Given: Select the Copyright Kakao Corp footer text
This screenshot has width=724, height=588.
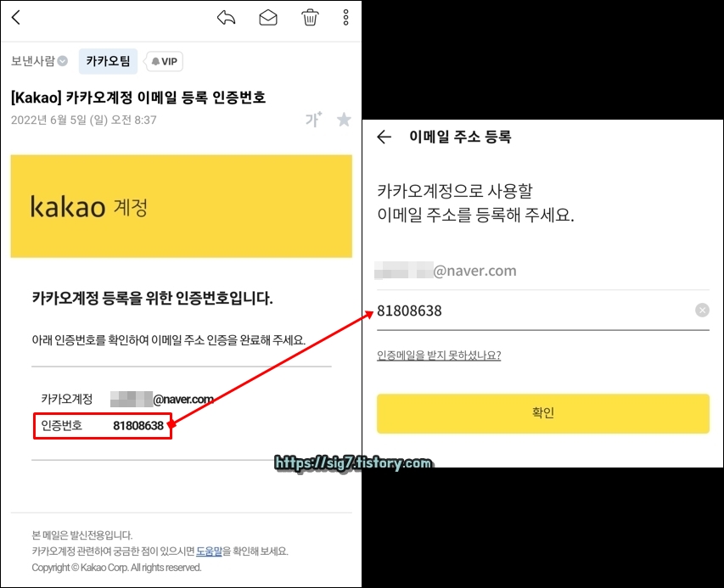Looking at the screenshot, I should 117,568.
